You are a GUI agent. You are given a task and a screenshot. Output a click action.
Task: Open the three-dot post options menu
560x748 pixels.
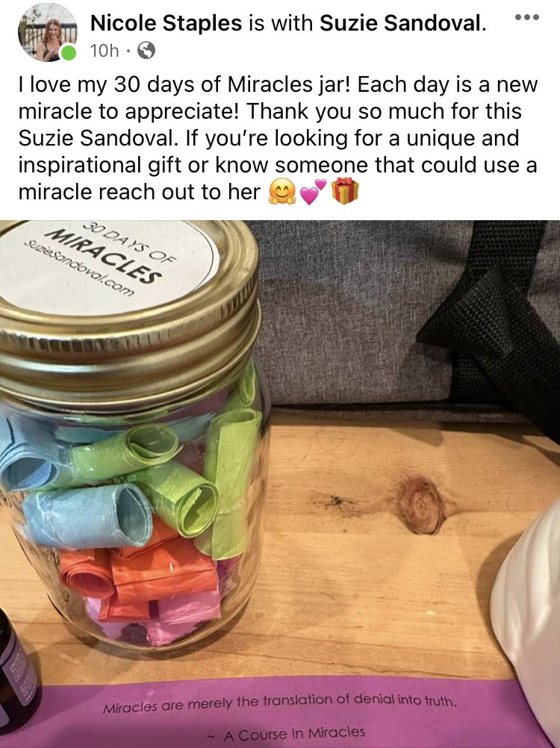click(x=527, y=17)
